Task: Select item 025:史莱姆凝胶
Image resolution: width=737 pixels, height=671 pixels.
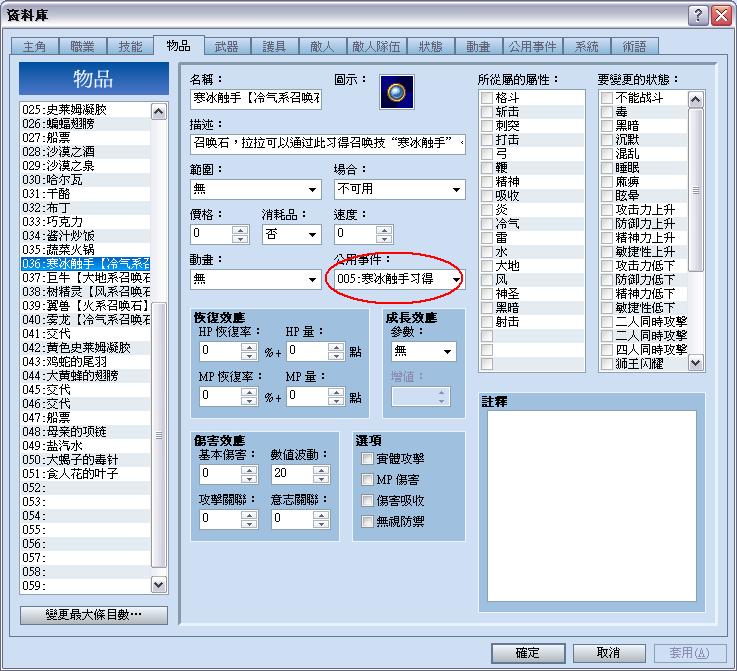Action: point(86,110)
